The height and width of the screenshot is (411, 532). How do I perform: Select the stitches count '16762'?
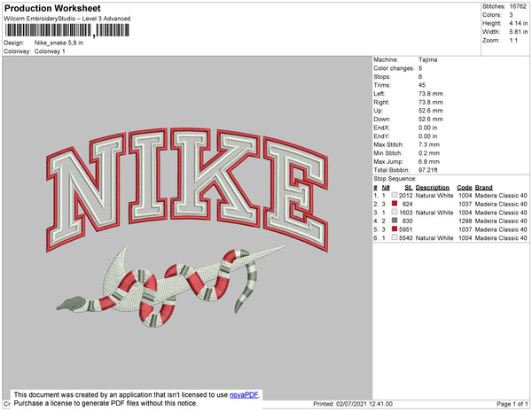518,6
